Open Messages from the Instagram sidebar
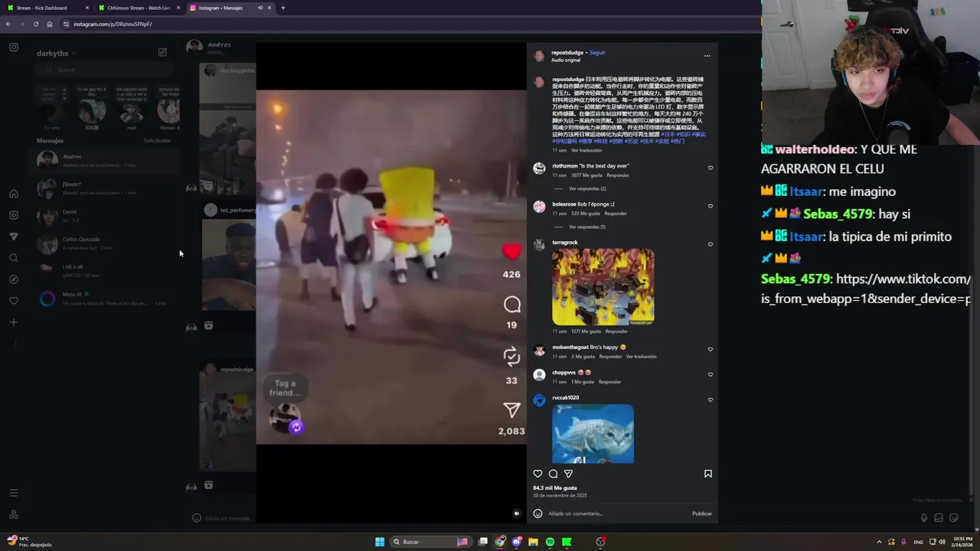 tap(14, 236)
